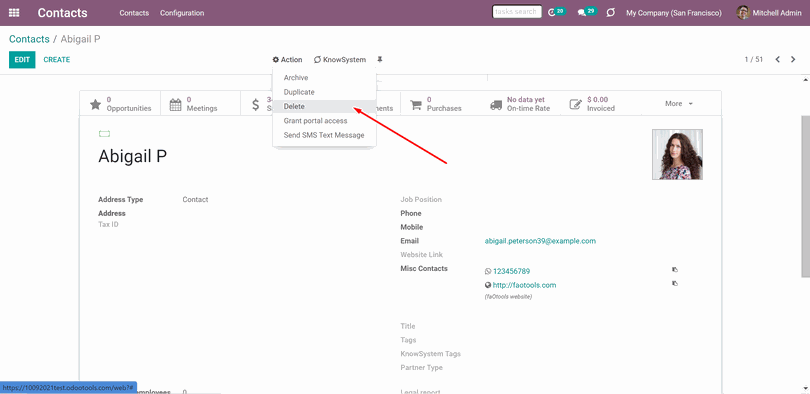Click the Address Type value Contact
This screenshot has height=394, width=810.
point(195,199)
